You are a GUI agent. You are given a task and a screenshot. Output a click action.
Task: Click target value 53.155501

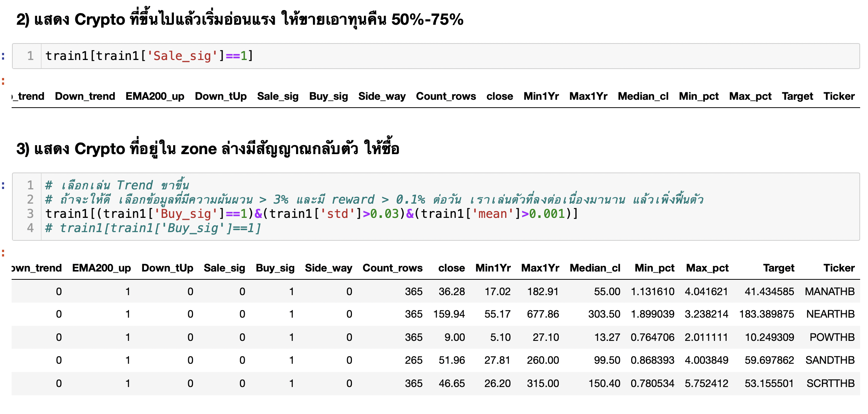(x=769, y=383)
